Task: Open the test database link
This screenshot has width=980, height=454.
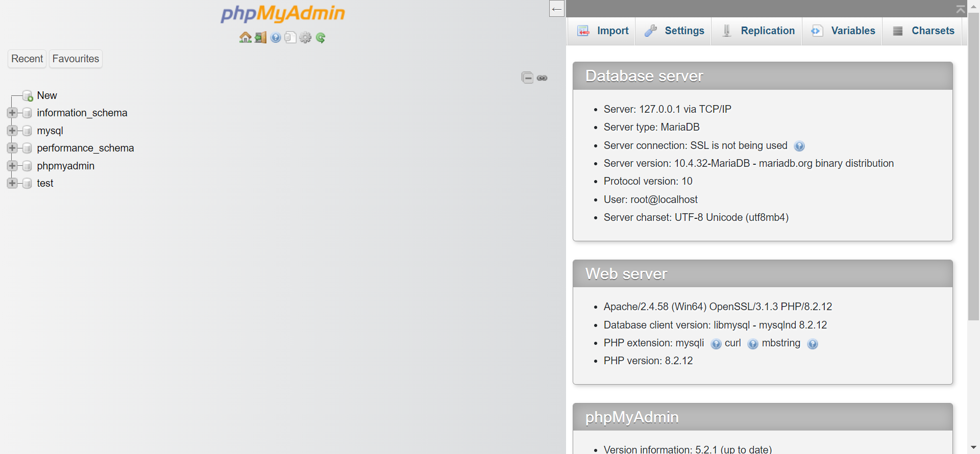Action: (45, 183)
